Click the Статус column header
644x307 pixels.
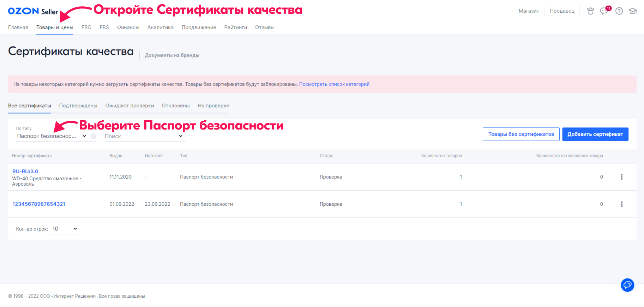[x=326, y=156]
